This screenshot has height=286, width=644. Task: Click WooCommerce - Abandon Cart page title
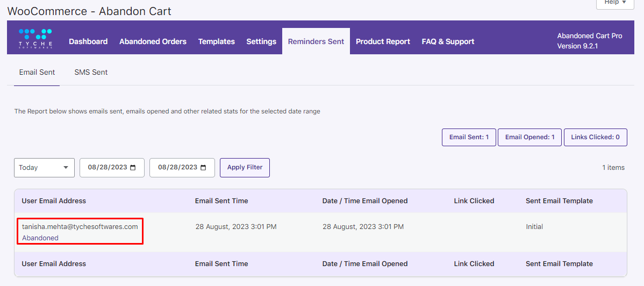(89, 11)
